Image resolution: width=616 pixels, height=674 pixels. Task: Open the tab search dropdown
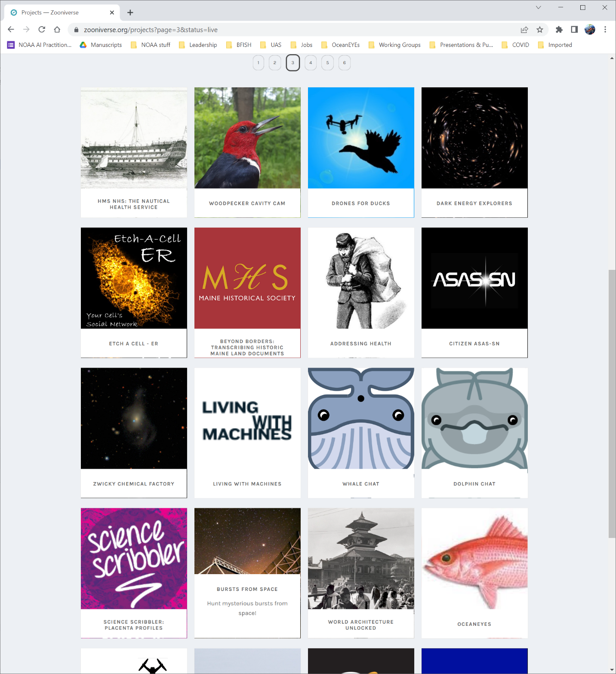(x=538, y=7)
